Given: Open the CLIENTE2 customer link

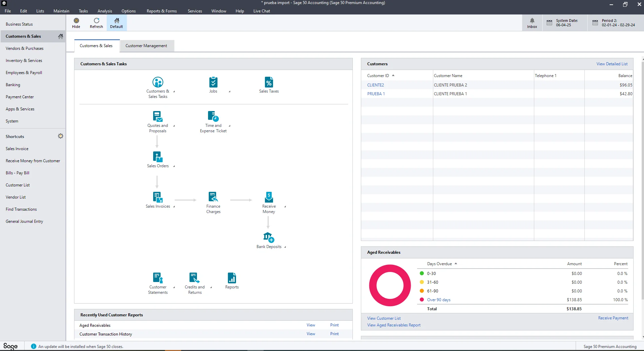Looking at the screenshot, I should [375, 85].
